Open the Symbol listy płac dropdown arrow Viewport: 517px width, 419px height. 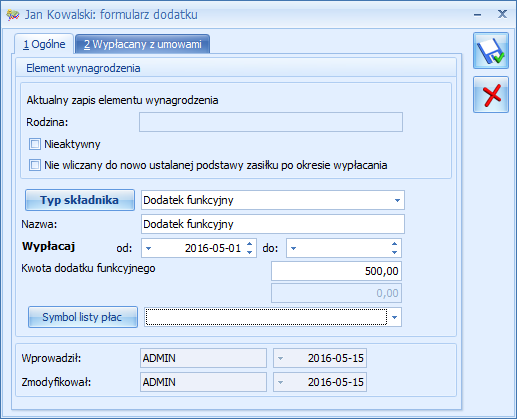point(394,317)
